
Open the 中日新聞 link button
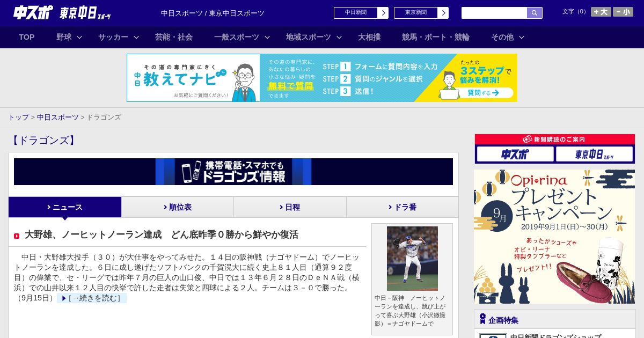point(356,13)
